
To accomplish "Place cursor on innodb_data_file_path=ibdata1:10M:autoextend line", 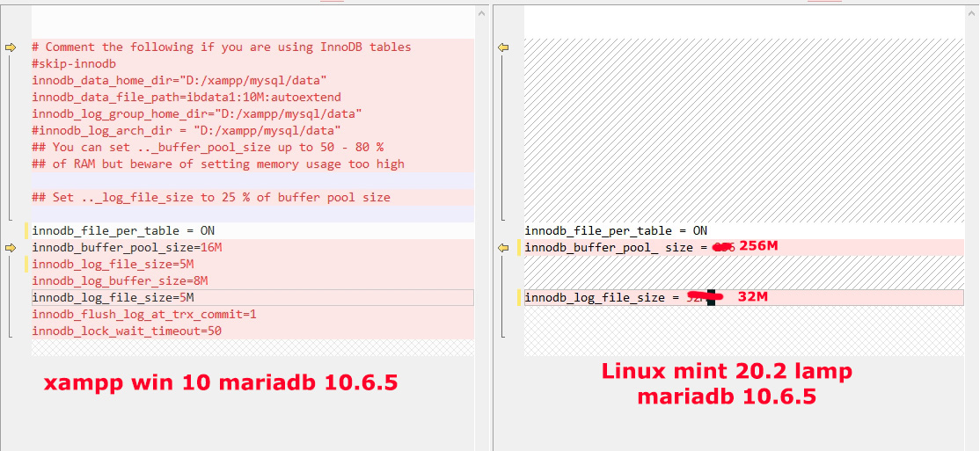I will coord(252,98).
